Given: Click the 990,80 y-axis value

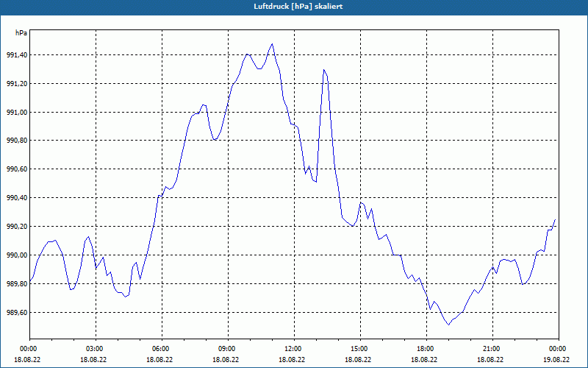Looking at the screenshot, I should [17, 141].
